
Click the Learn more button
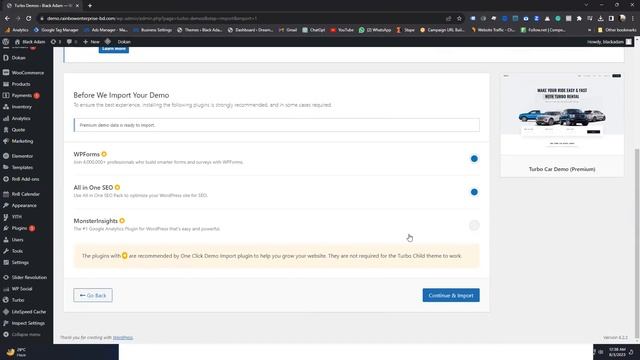(114, 49)
